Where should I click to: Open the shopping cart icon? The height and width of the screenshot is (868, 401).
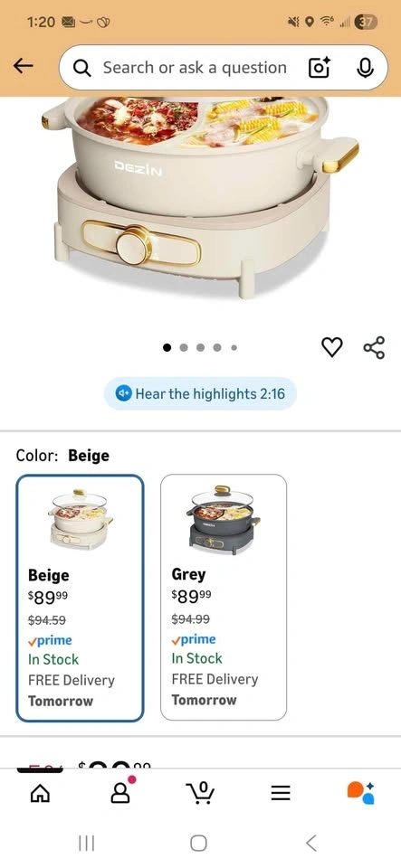pyautogui.click(x=200, y=793)
